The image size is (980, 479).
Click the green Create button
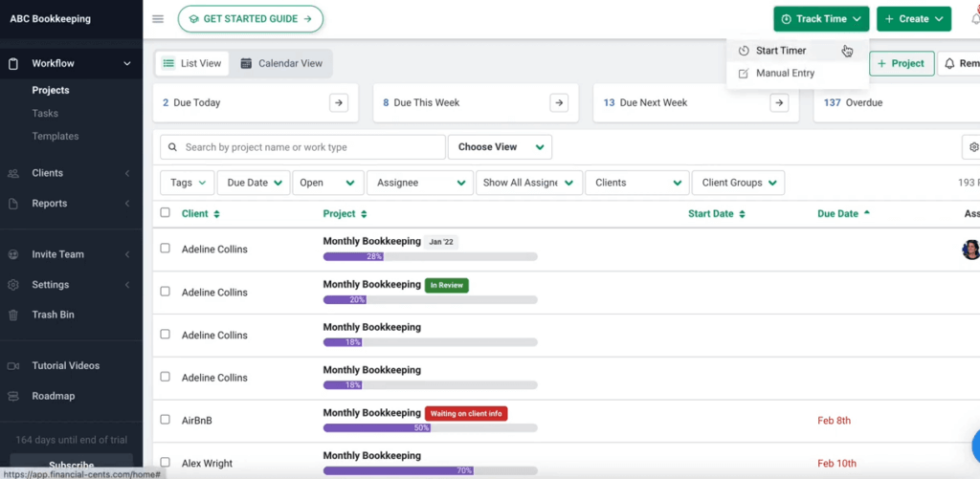[x=913, y=19]
